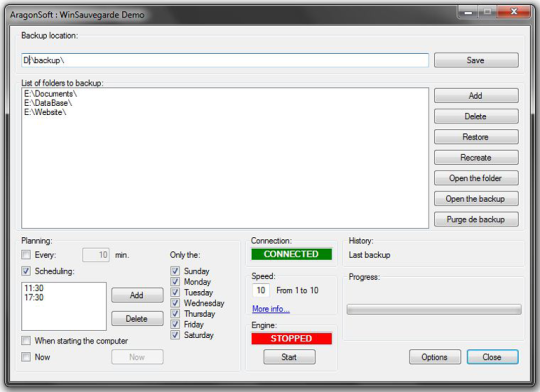The image size is (540, 392).
Task: Add a schedule time with the Planning Add button
Action: tap(137, 295)
